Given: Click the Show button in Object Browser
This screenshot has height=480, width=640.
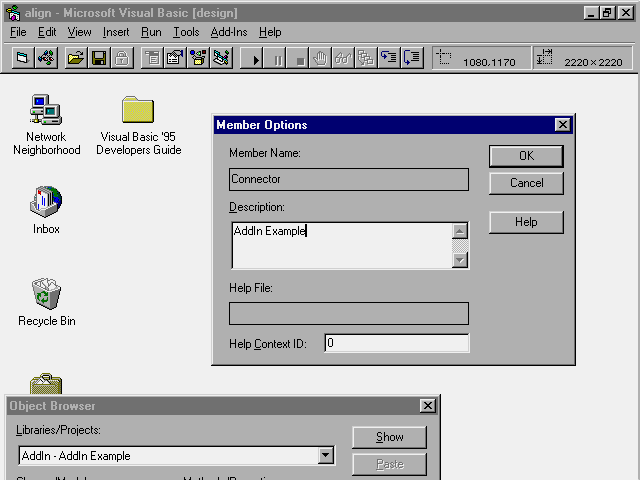Looking at the screenshot, I should pyautogui.click(x=389, y=437).
